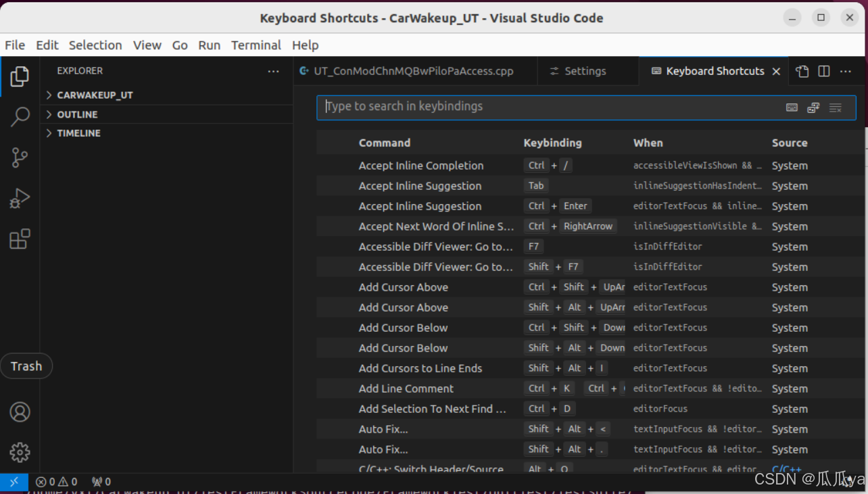Open the Edit menu
This screenshot has width=868, height=494.
(x=47, y=45)
